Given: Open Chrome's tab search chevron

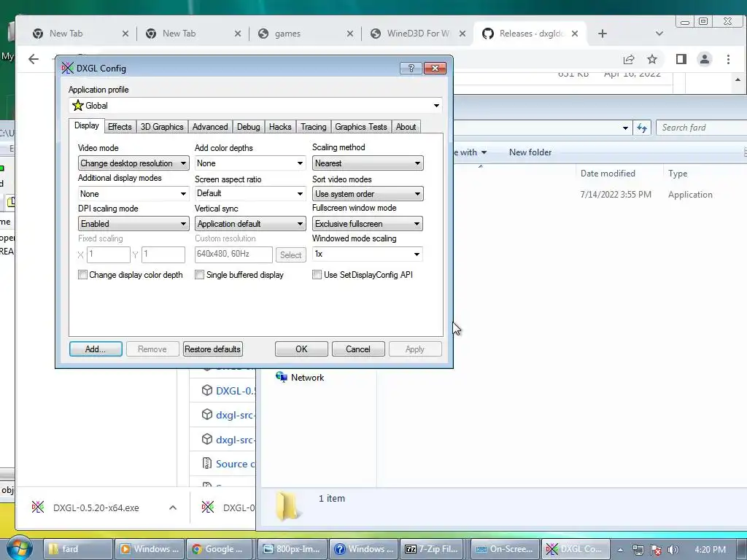Looking at the screenshot, I should click(659, 34).
